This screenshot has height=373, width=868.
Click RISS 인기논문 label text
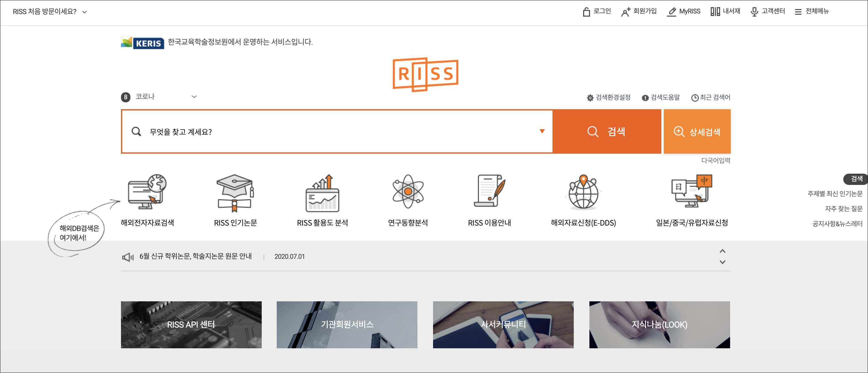point(235,223)
